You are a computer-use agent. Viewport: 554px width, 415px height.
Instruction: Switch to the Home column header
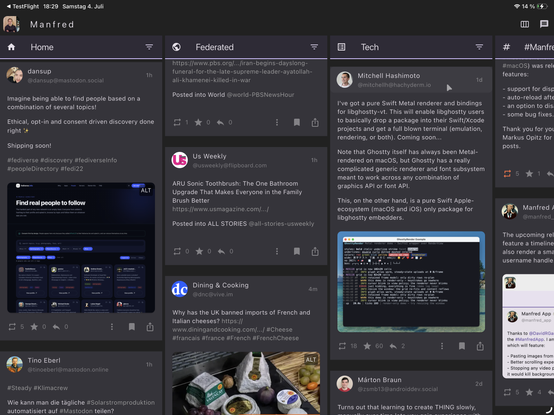[81, 47]
